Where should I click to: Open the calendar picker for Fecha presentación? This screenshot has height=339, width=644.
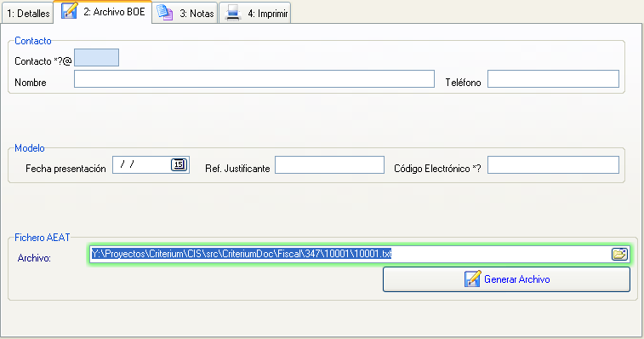coord(179,164)
